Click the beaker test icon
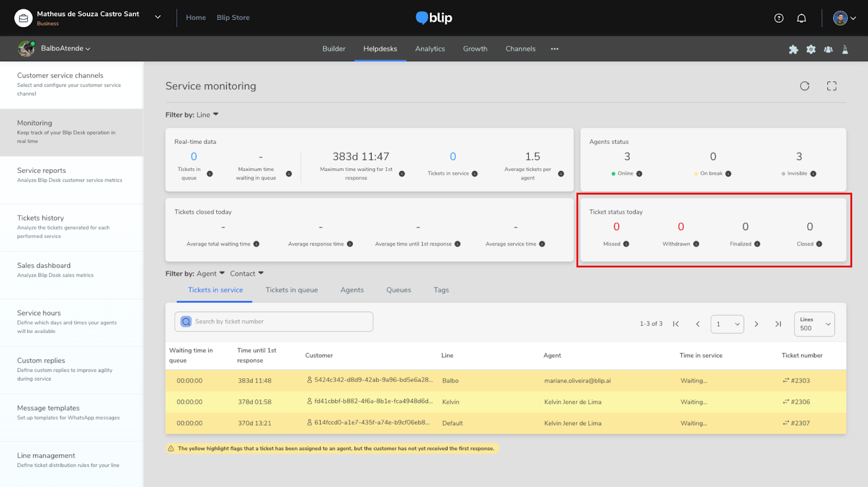Viewport: 868px width, 487px height. pyautogui.click(x=845, y=49)
